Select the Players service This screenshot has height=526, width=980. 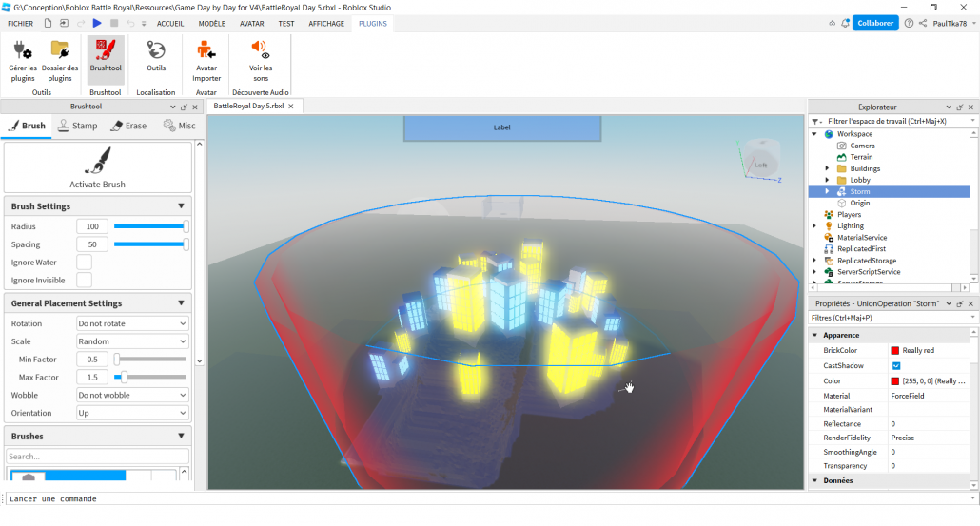coord(849,214)
